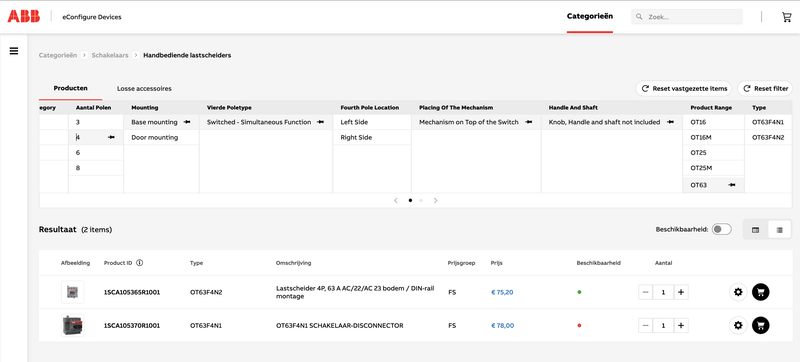Go to Categorieën breadcrumb
This screenshot has height=362, width=800.
(x=58, y=55)
